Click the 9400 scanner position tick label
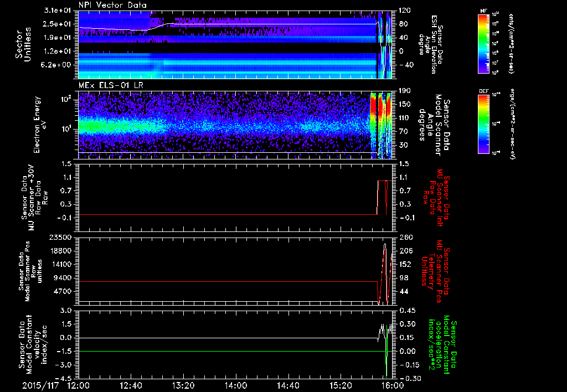This screenshot has width=567, height=392. click(x=64, y=278)
